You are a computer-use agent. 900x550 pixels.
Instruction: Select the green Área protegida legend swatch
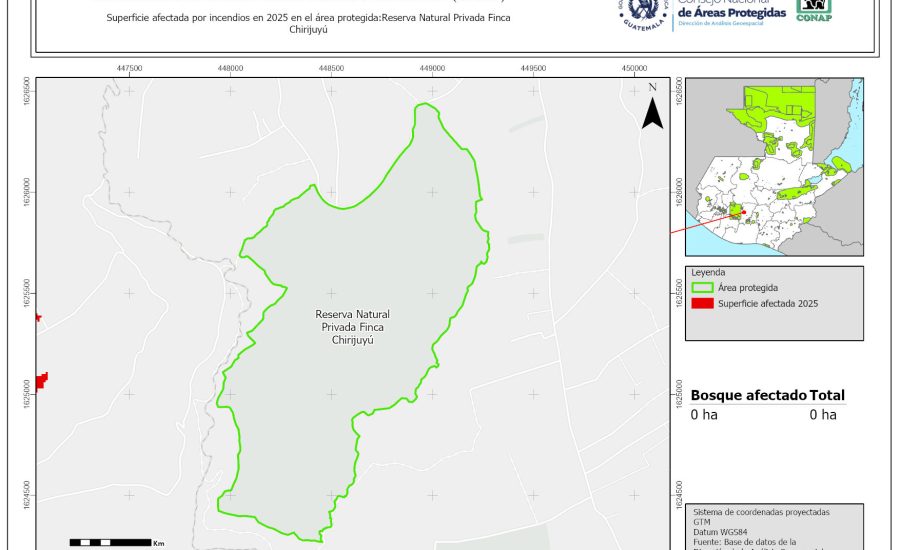(703, 287)
